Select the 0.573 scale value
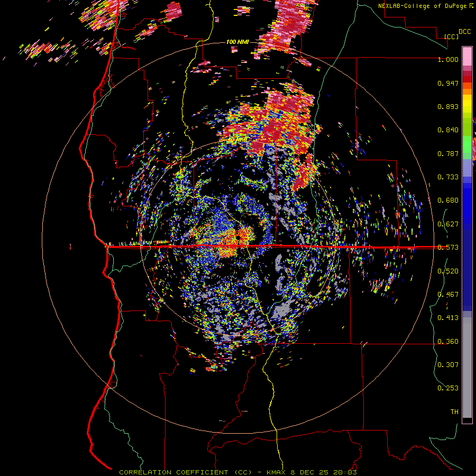This screenshot has height=476, width=476. pyautogui.click(x=448, y=248)
